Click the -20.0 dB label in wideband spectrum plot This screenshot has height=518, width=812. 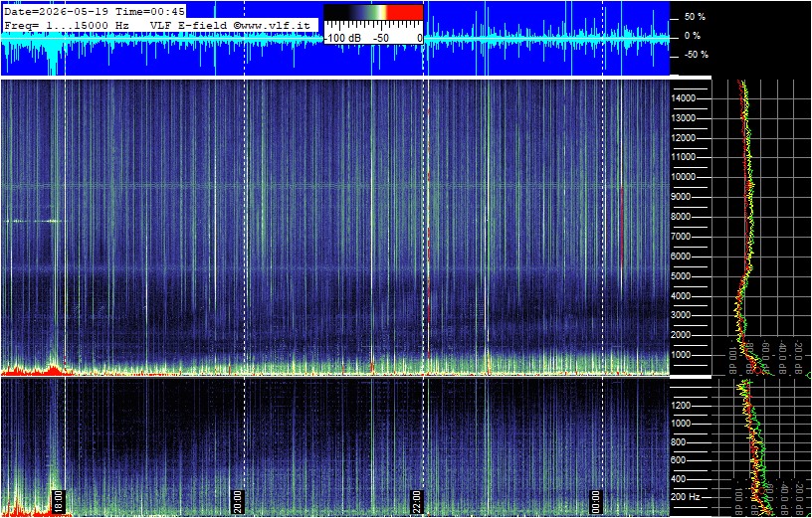pyautogui.click(x=799, y=357)
